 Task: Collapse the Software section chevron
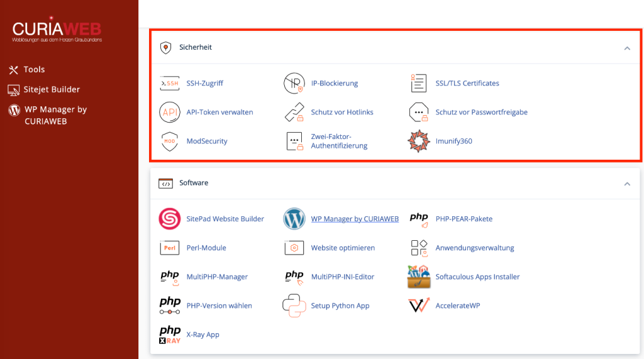pyautogui.click(x=627, y=184)
